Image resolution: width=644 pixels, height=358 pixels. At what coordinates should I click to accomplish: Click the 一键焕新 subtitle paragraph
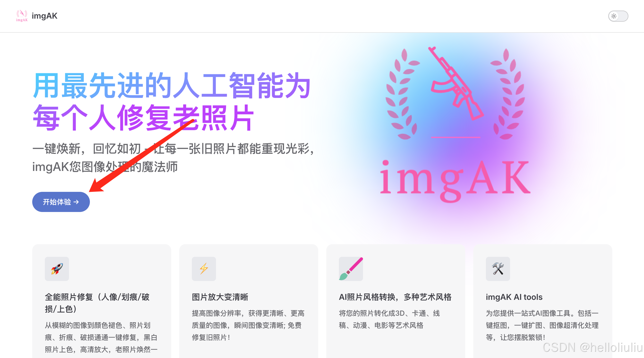[174, 158]
